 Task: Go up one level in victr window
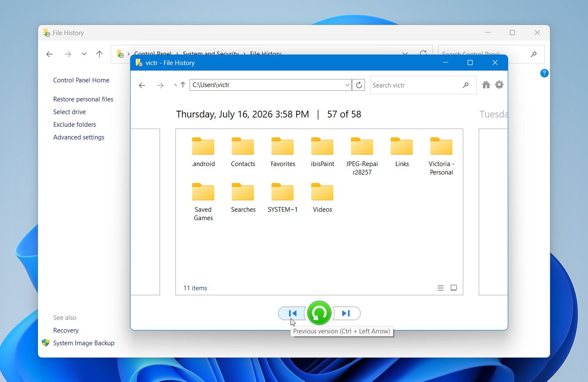click(183, 85)
